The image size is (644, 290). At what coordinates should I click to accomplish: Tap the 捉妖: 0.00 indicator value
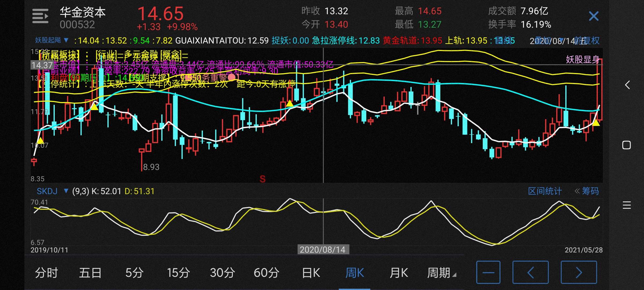(x=290, y=41)
